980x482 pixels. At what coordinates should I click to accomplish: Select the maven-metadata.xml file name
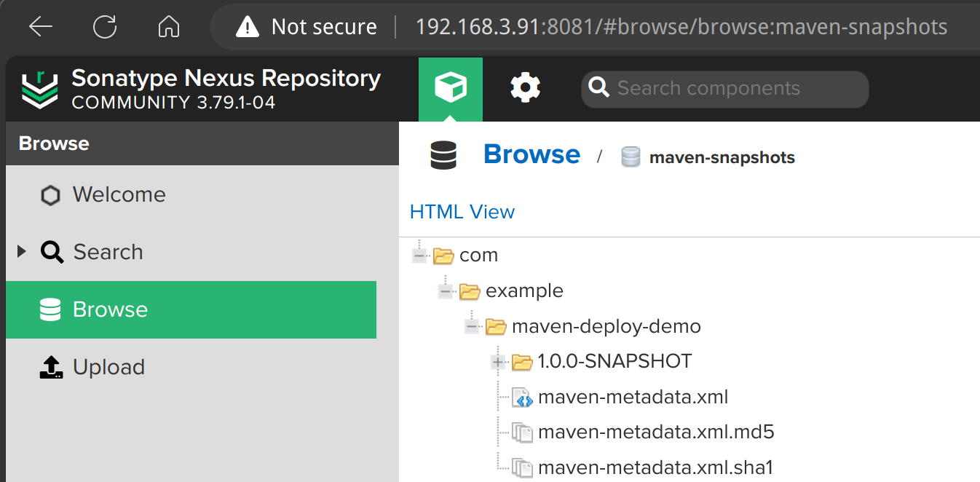pos(633,398)
